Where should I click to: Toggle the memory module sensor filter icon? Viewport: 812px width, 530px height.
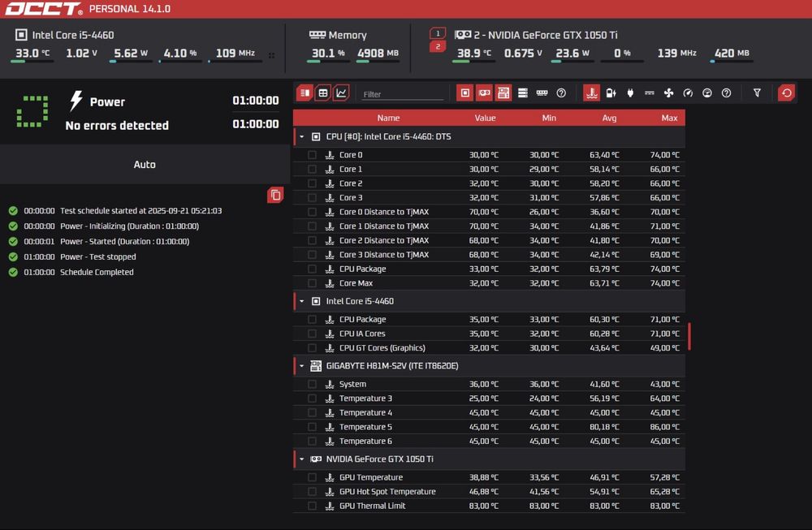(542, 93)
